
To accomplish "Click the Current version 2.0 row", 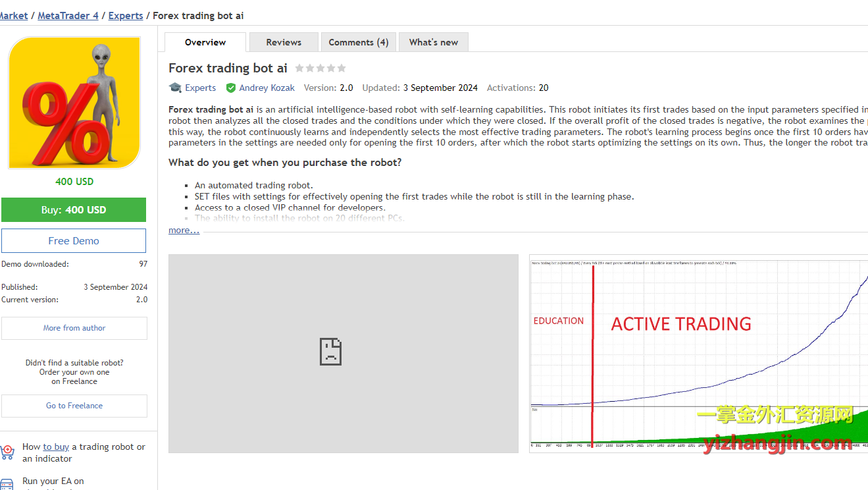I will (x=74, y=300).
